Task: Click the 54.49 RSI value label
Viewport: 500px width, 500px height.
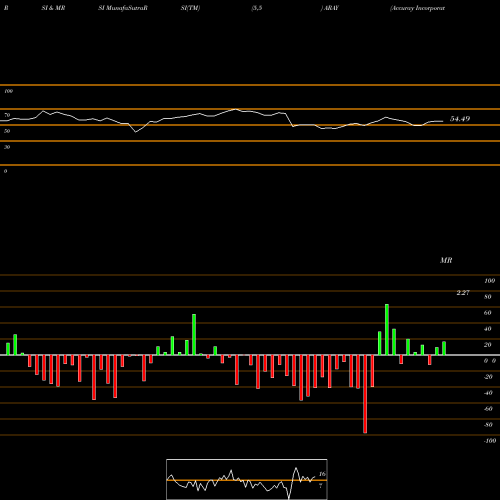Action: tap(460, 119)
